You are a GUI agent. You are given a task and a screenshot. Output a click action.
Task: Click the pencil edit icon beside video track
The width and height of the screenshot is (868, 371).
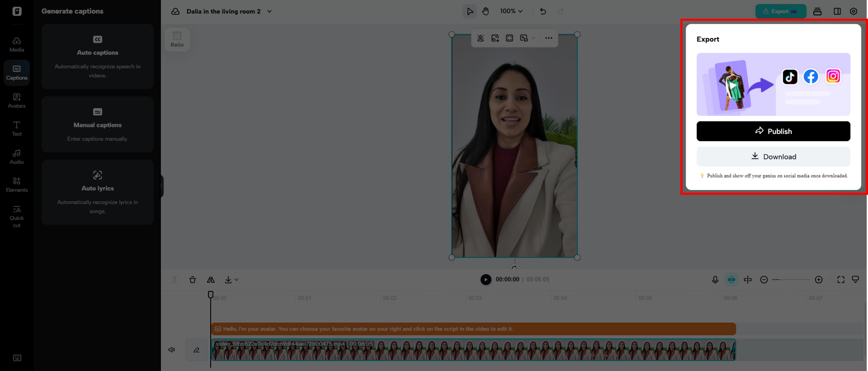196,350
